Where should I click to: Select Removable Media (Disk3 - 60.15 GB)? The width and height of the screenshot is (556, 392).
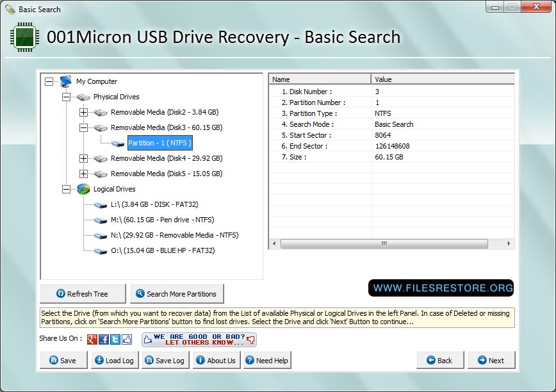(167, 127)
